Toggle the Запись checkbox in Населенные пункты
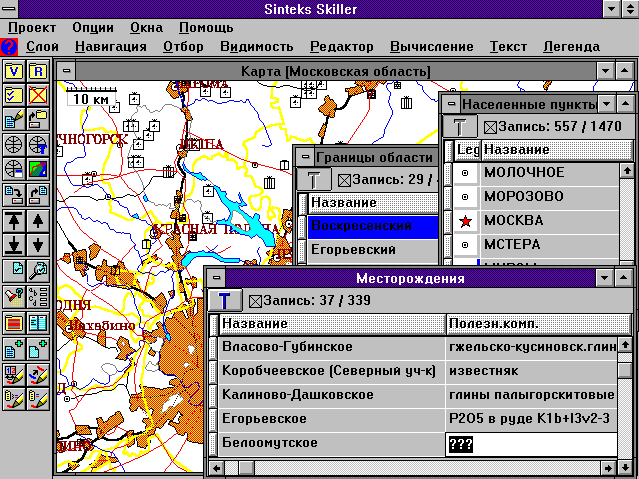 490,127
